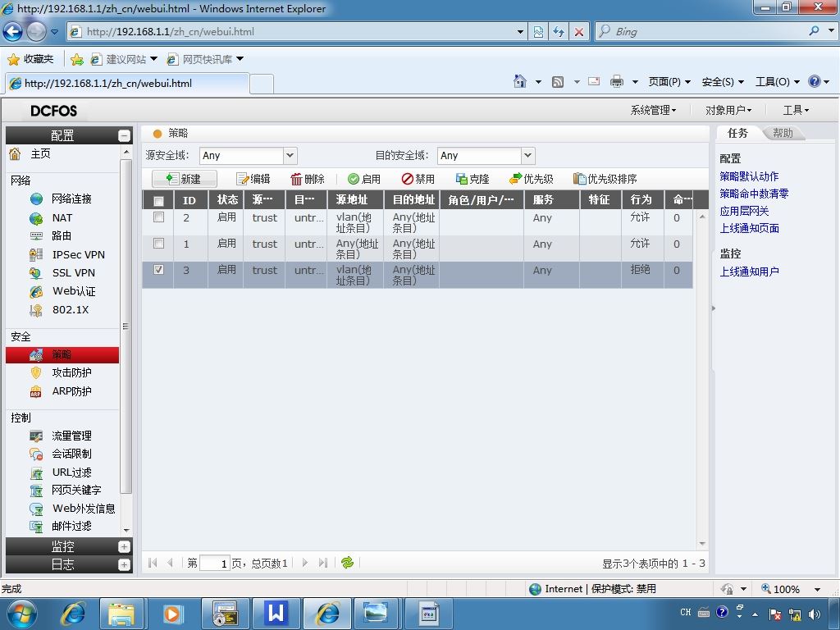This screenshot has width=840, height=630.
Task: Collapse the 配置 panel
Action: tap(125, 135)
